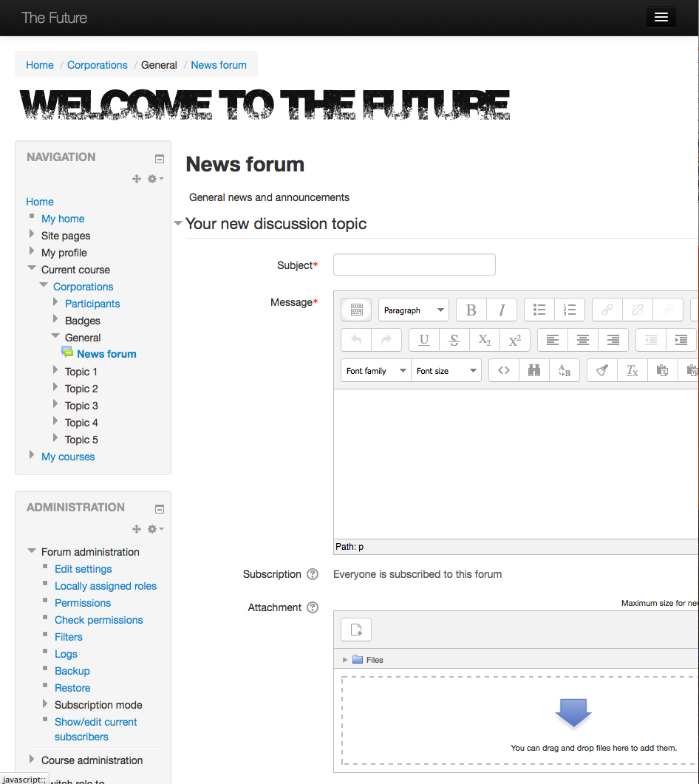Click move icon in Navigation block
The width and height of the screenshot is (699, 784).
137,179
